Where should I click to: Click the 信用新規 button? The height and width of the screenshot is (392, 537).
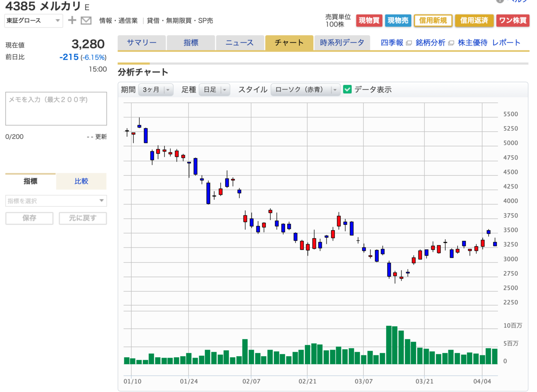(433, 21)
